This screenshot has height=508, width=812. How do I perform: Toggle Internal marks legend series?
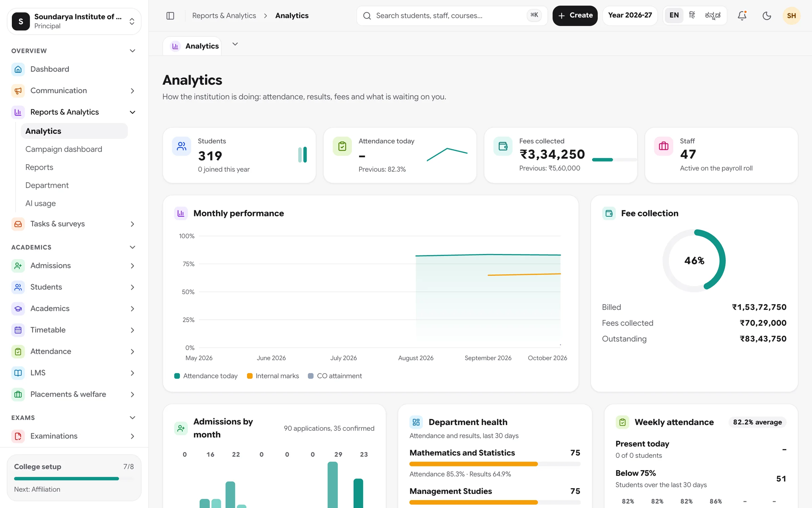273,376
